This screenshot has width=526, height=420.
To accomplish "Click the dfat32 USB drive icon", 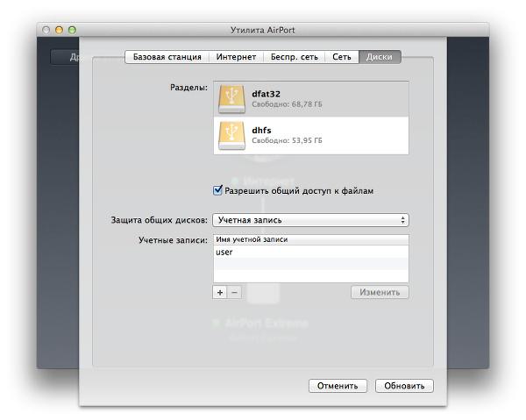I will (231, 99).
